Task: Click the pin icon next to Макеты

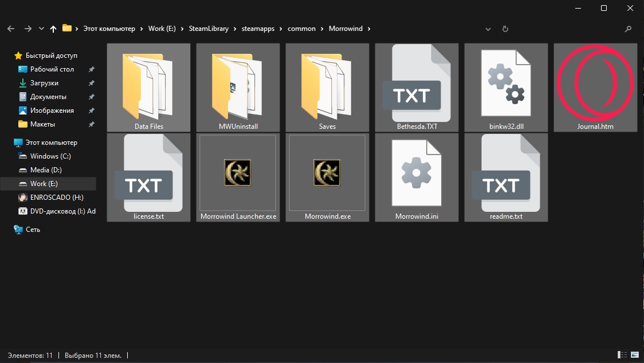Action: (x=92, y=124)
